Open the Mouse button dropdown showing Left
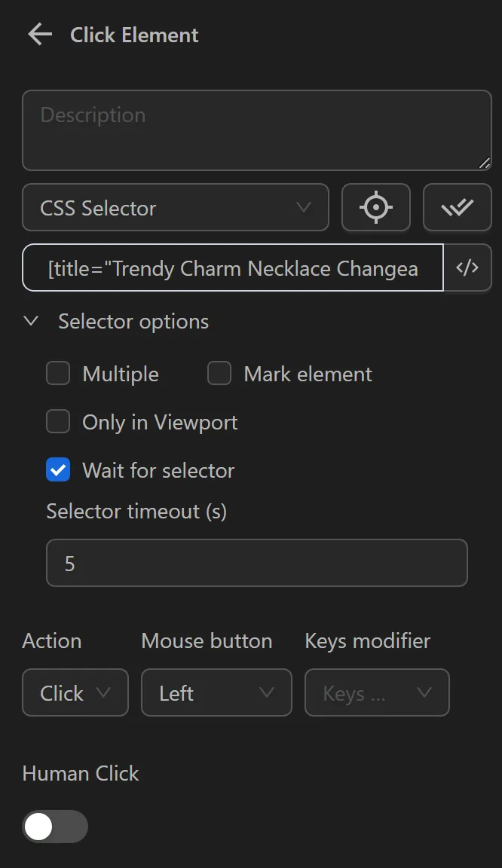 point(216,692)
